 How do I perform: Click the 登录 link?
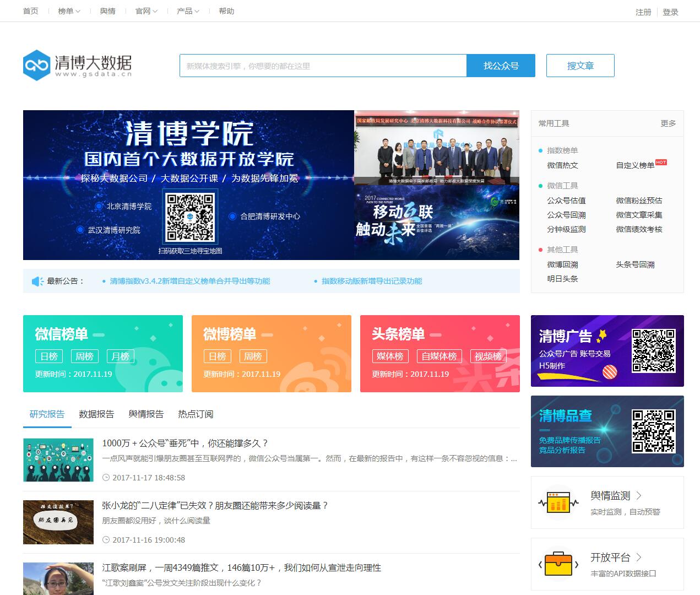[x=670, y=12]
